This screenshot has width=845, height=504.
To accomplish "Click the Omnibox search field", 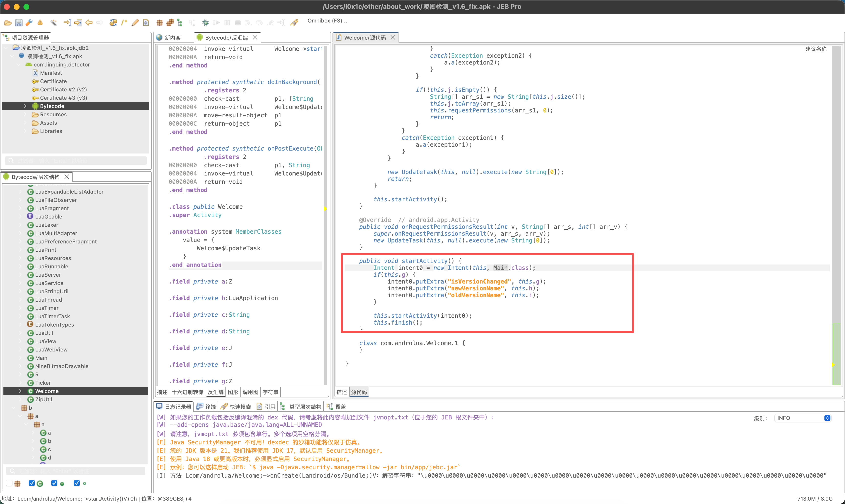I will (x=328, y=21).
